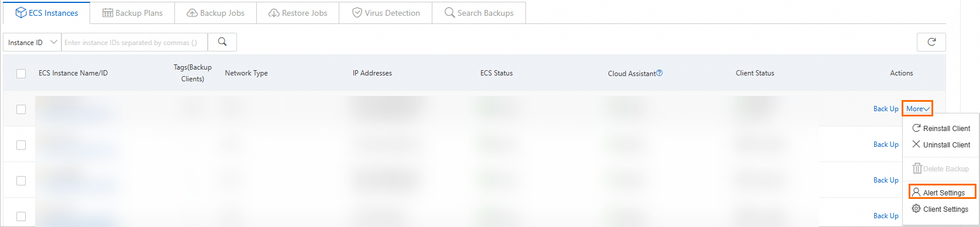Toggle the select-all checkbox in table header
This screenshot has width=980, height=227.
(21, 74)
